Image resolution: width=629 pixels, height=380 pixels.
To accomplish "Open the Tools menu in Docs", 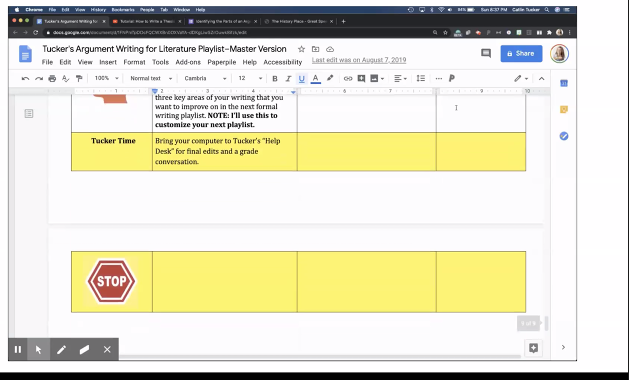I will 160,62.
